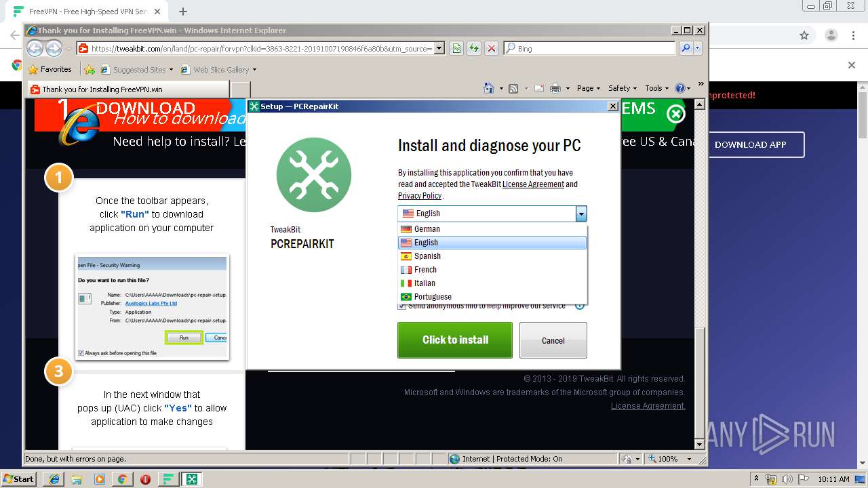This screenshot has width=868, height=488.
Task: Open the Start menu
Action: click(18, 479)
